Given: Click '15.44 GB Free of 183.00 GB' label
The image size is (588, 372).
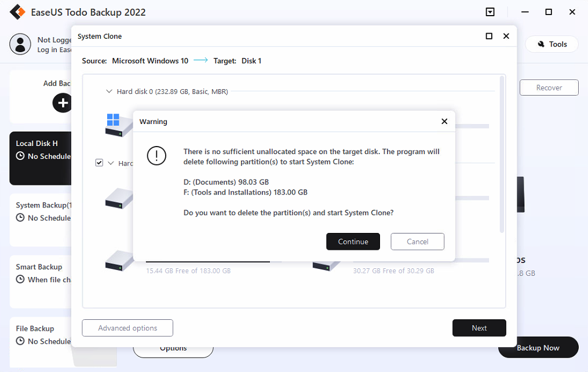Looking at the screenshot, I should (x=188, y=271).
